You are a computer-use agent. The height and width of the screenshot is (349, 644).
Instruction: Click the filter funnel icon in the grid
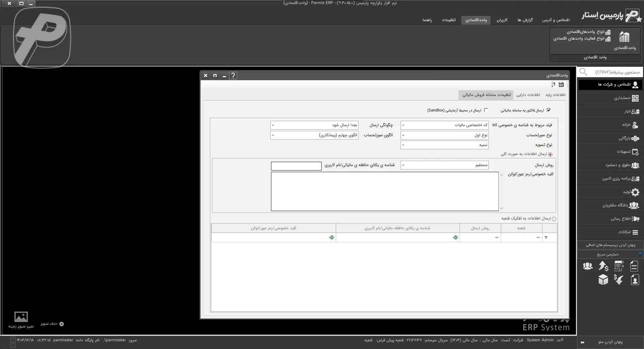[546, 238]
